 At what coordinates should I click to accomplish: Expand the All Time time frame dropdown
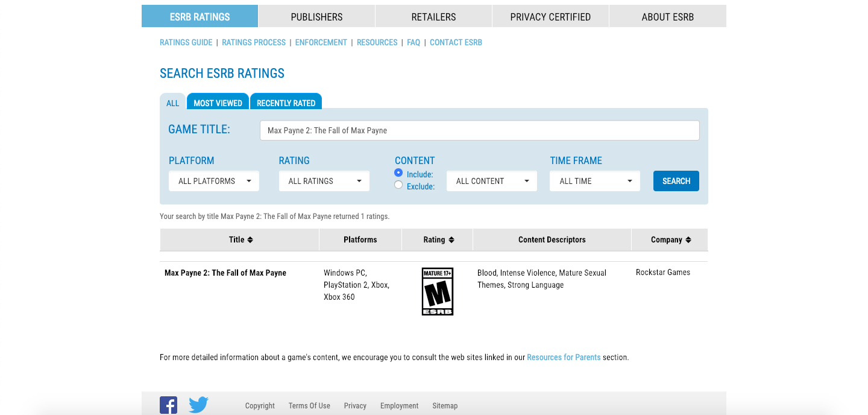pyautogui.click(x=595, y=181)
